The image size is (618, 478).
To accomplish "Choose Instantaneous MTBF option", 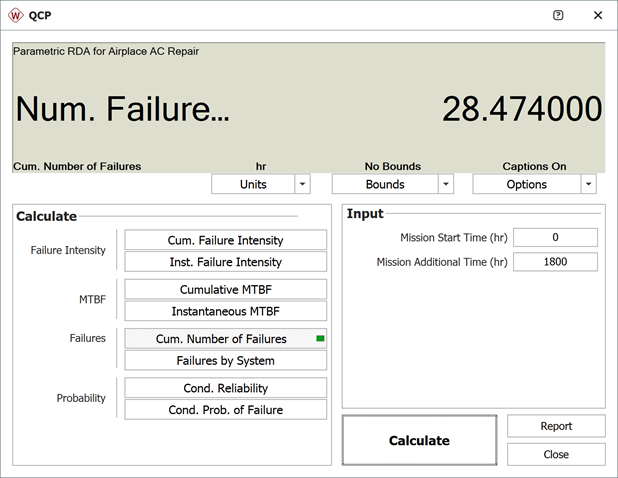I will pyautogui.click(x=225, y=311).
